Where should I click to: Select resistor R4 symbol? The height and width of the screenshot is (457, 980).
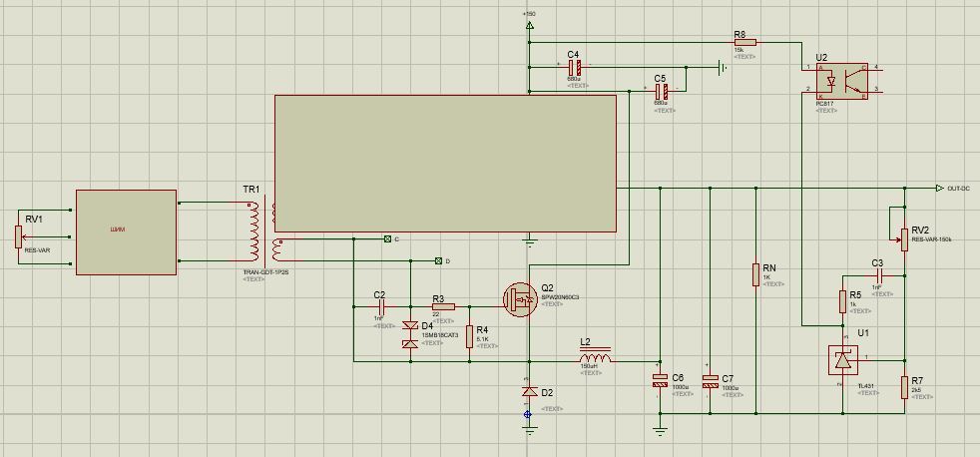coord(469,336)
